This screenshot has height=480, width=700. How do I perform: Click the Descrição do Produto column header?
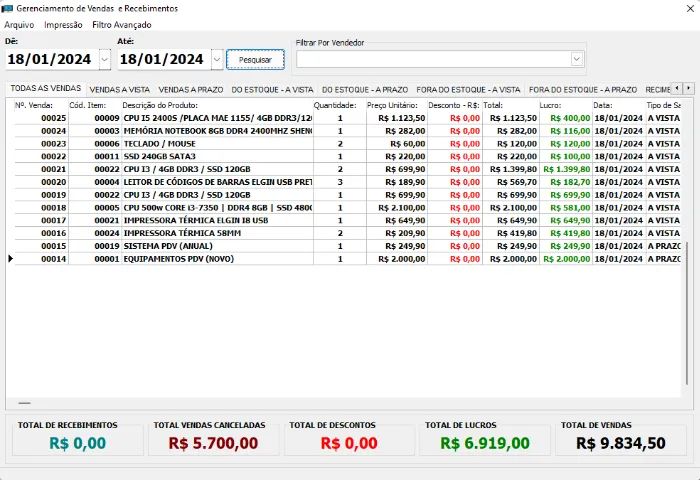[217, 105]
